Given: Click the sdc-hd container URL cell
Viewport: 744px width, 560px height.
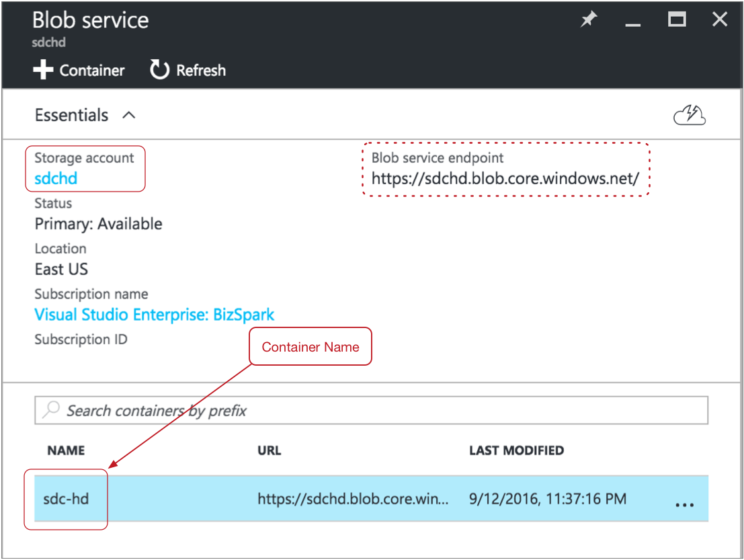Looking at the screenshot, I should click(353, 499).
